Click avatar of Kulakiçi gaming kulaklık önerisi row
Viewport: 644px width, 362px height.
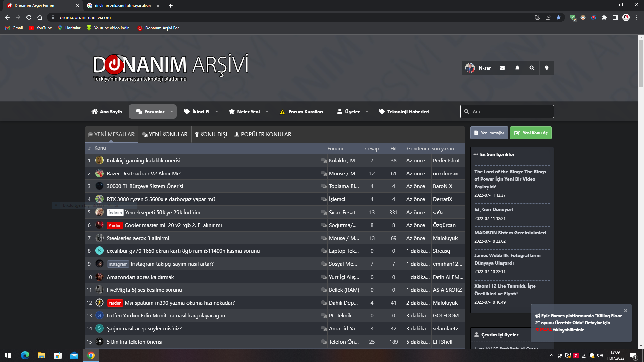coord(99,160)
